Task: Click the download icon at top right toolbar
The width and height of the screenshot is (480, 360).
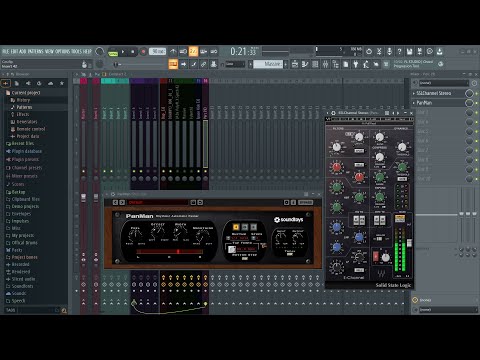Action: click(440, 51)
